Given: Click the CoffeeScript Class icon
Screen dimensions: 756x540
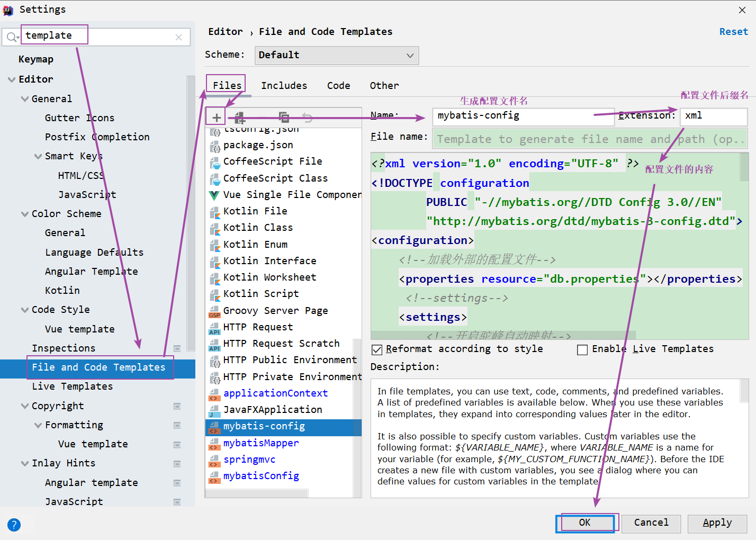Looking at the screenshot, I should click(x=214, y=179).
